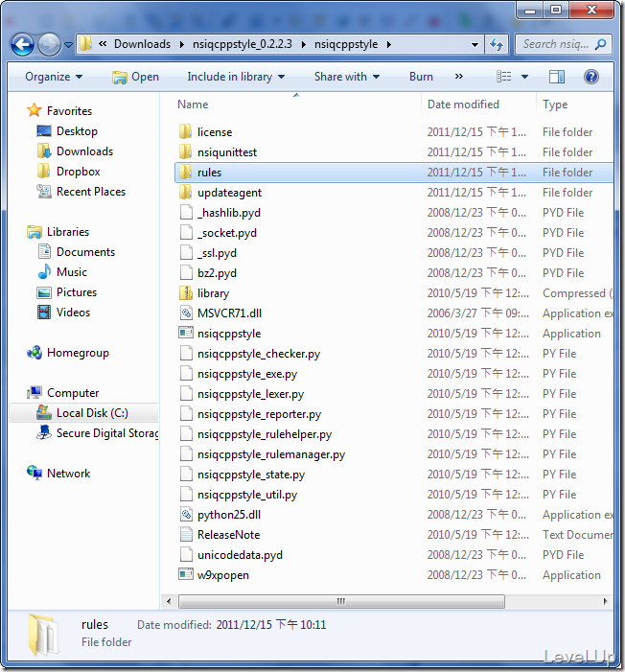Click the Burn toolbar button
625x672 pixels.
pyautogui.click(x=421, y=77)
